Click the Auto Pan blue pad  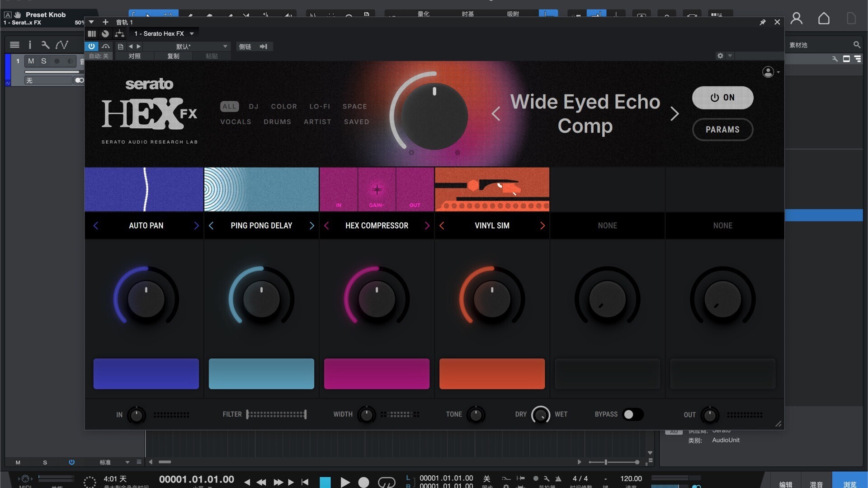[146, 374]
